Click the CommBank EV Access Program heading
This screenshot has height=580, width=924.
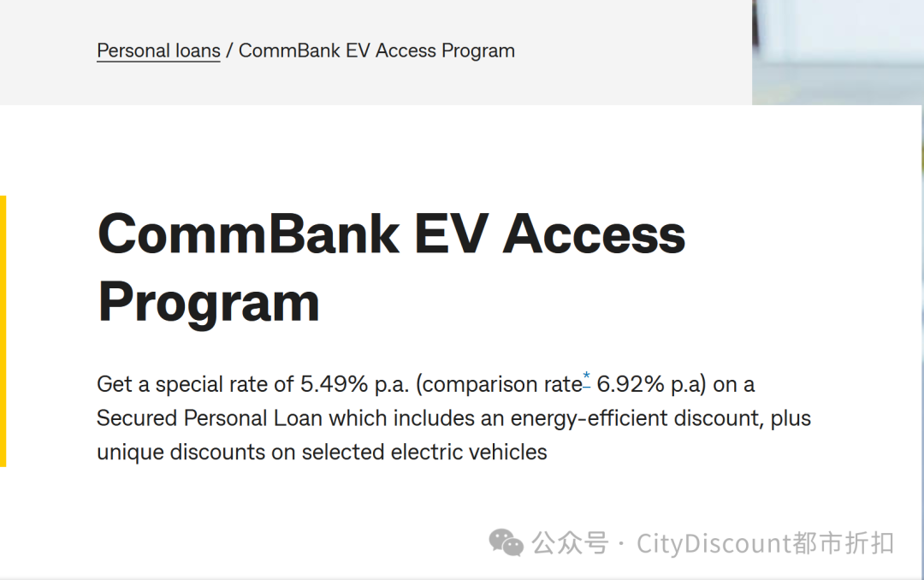click(391, 268)
